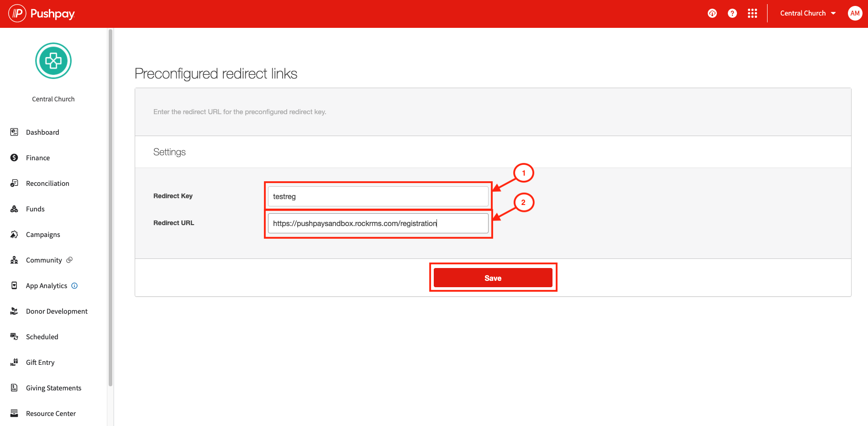
Task: Select the Funds icon
Action: (x=15, y=209)
